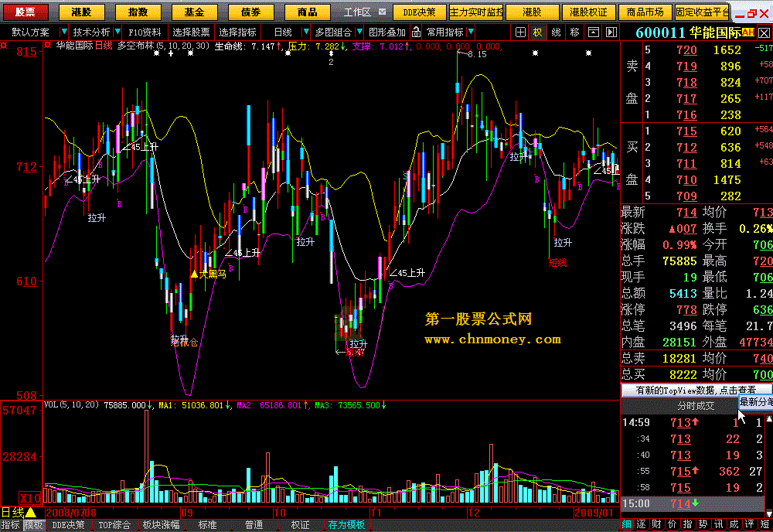Image resolution: width=773 pixels, height=532 pixels.
Task: Select the 标准 template tab
Action: click(207, 525)
